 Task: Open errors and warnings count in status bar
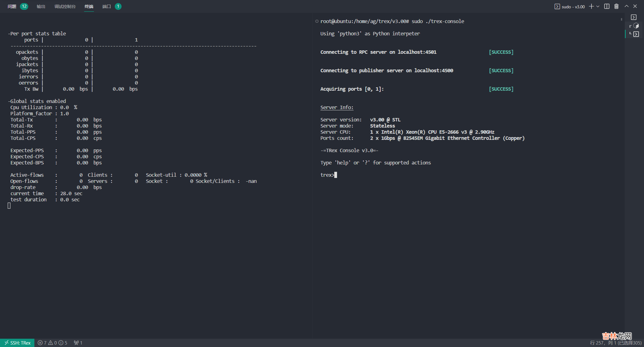pyautogui.click(x=52, y=343)
